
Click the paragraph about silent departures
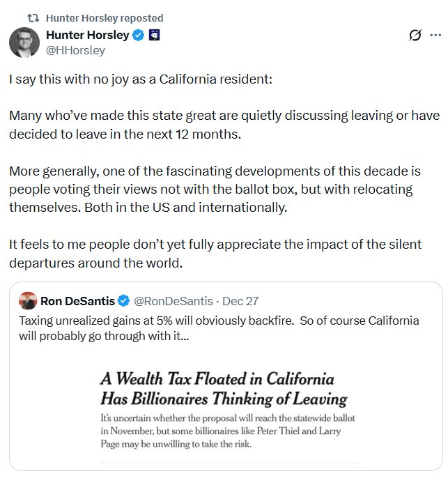(x=216, y=254)
